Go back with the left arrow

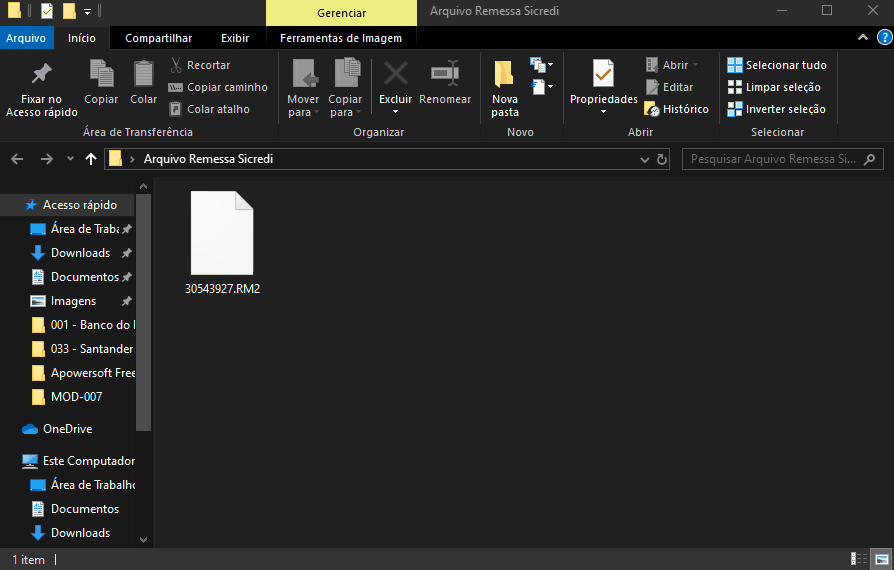coord(17,159)
